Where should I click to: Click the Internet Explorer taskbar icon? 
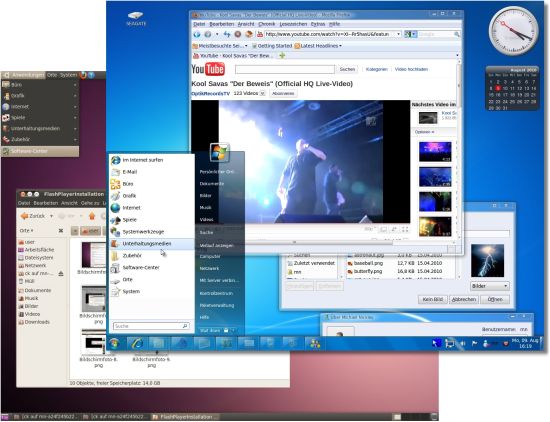point(137,343)
